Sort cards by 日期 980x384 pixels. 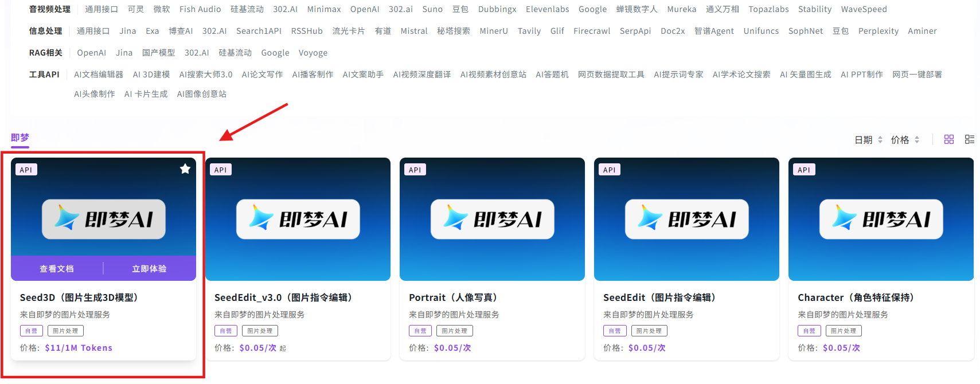pyautogui.click(x=869, y=140)
